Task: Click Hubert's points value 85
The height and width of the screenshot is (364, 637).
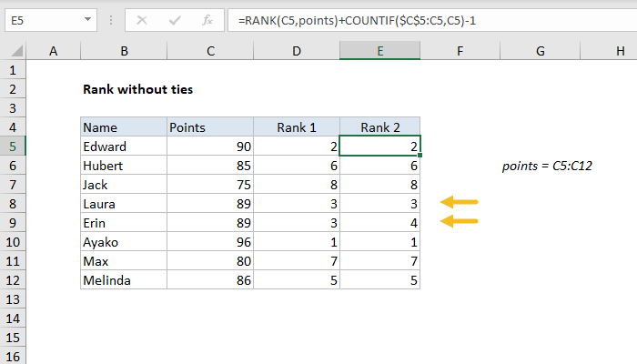Action: tap(210, 166)
